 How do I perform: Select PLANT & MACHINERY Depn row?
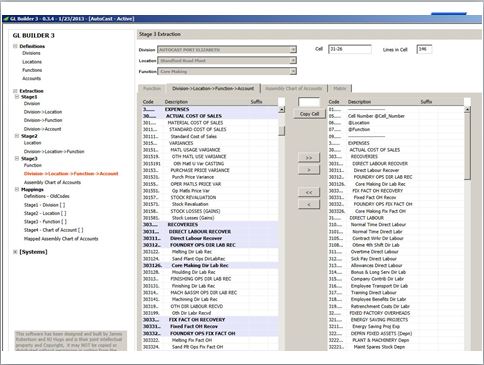[x=396, y=340]
